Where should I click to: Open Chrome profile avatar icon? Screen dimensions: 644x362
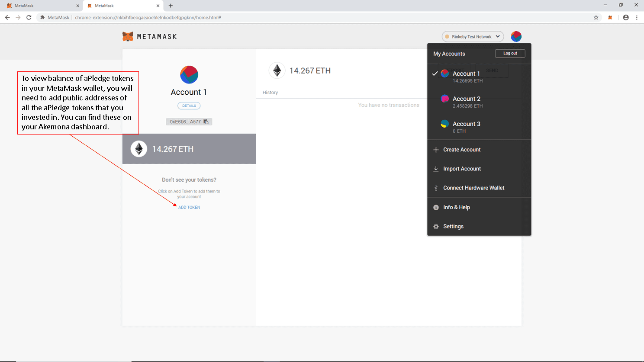tap(626, 17)
